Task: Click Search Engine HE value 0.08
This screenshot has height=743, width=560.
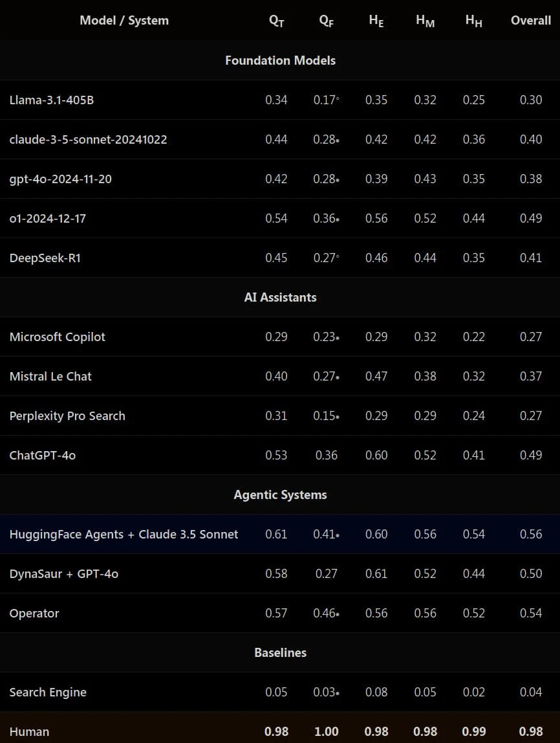Action: (376, 693)
